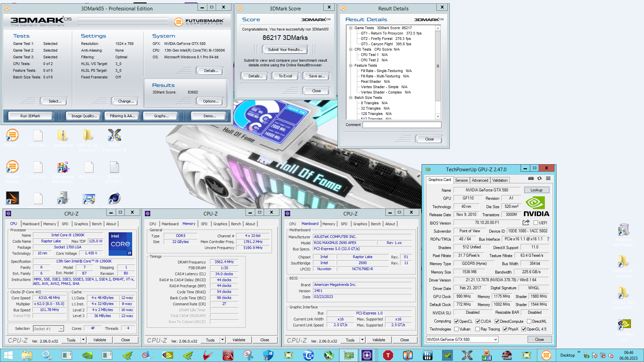Screen dimensions: 644x362
Task: Select the Defragment and Optimize desktop icon
Action: pos(63,172)
